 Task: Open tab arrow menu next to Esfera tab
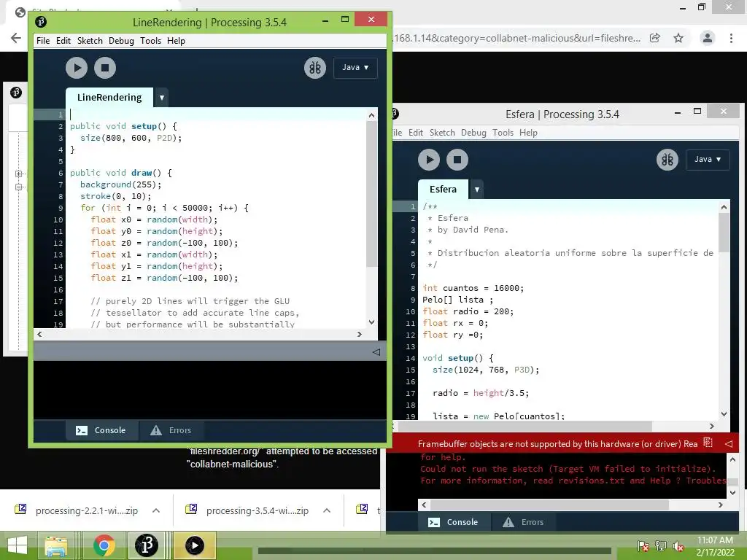(x=477, y=190)
